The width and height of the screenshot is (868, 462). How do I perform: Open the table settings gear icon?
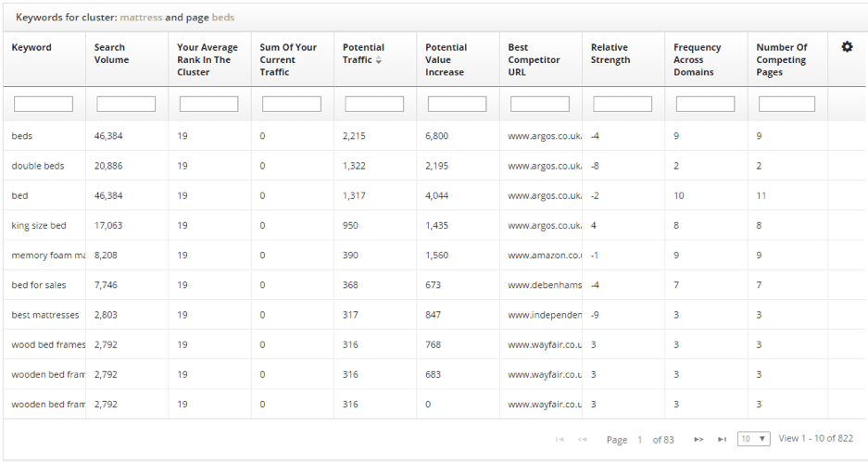(847, 47)
